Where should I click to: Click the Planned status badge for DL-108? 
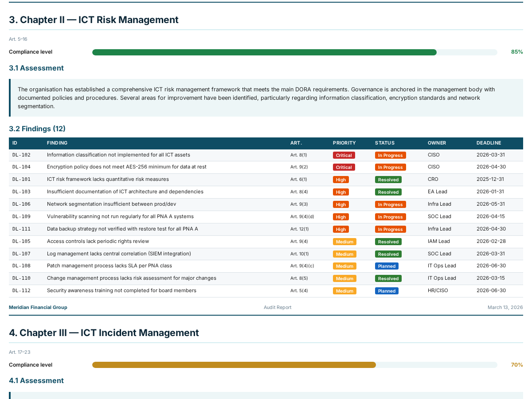(x=387, y=266)
